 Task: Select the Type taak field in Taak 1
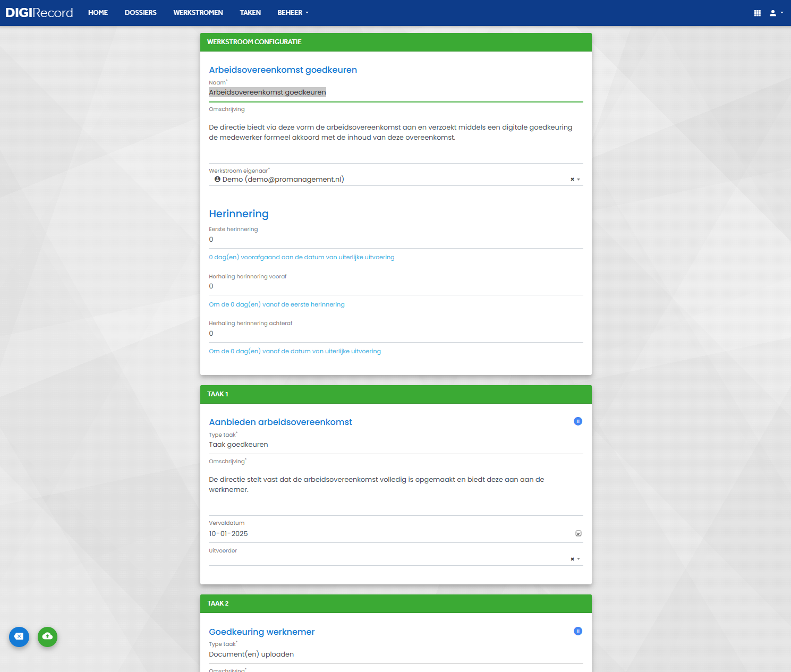click(396, 445)
